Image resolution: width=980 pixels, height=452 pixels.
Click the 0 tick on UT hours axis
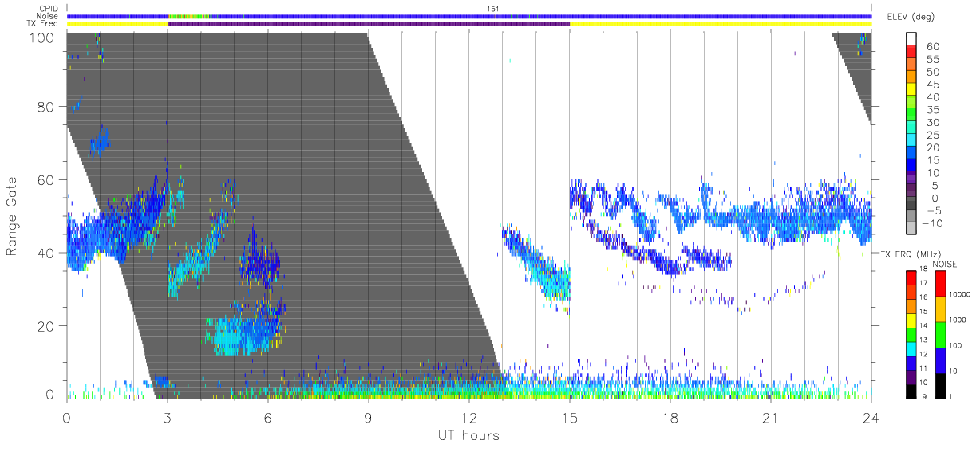coord(67,417)
